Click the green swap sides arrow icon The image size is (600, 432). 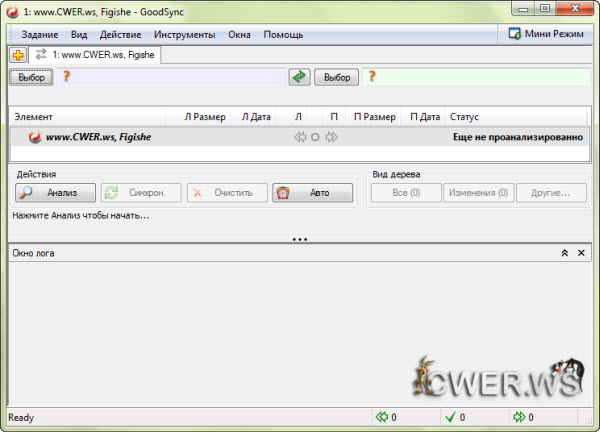click(x=299, y=77)
